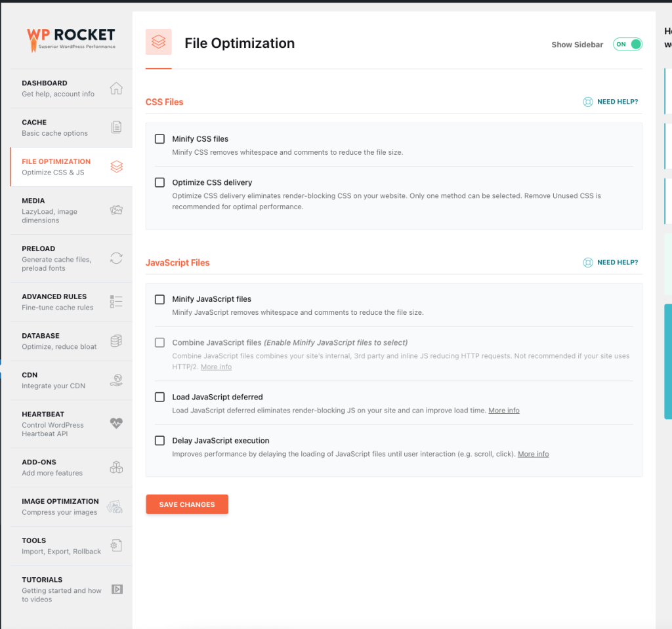Enable Delay JavaScript execution
The height and width of the screenshot is (629, 672).
[x=159, y=441]
